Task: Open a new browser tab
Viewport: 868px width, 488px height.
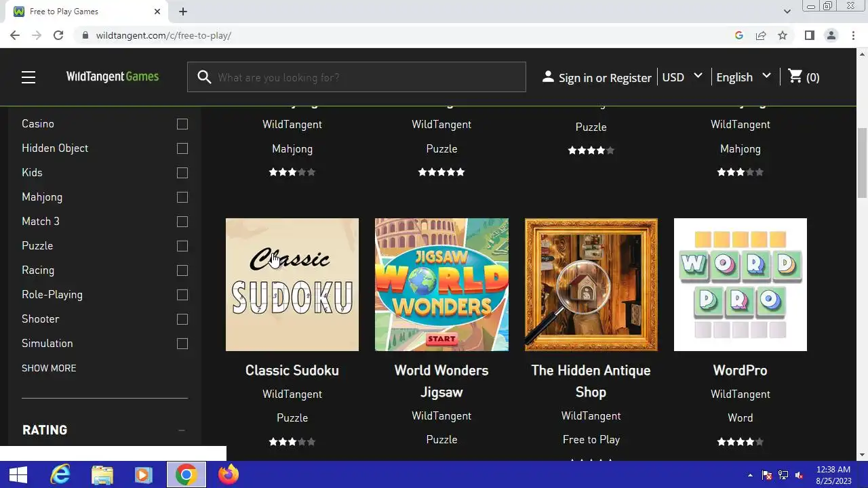Action: (183, 12)
